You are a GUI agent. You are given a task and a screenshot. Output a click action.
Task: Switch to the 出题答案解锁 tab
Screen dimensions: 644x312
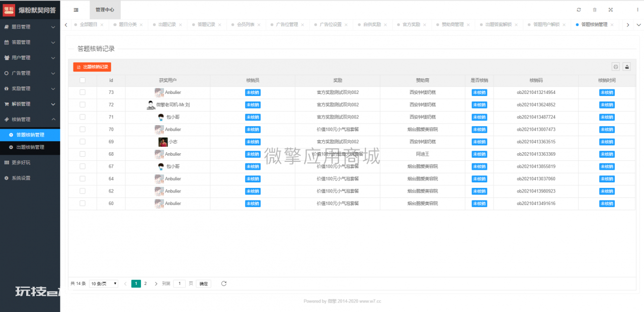click(x=498, y=25)
